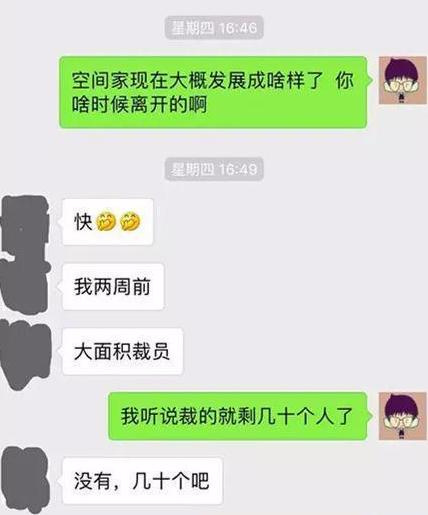428x515 pixels.
Task: Tap the first laughing emoji after 快
Action: click(x=106, y=221)
